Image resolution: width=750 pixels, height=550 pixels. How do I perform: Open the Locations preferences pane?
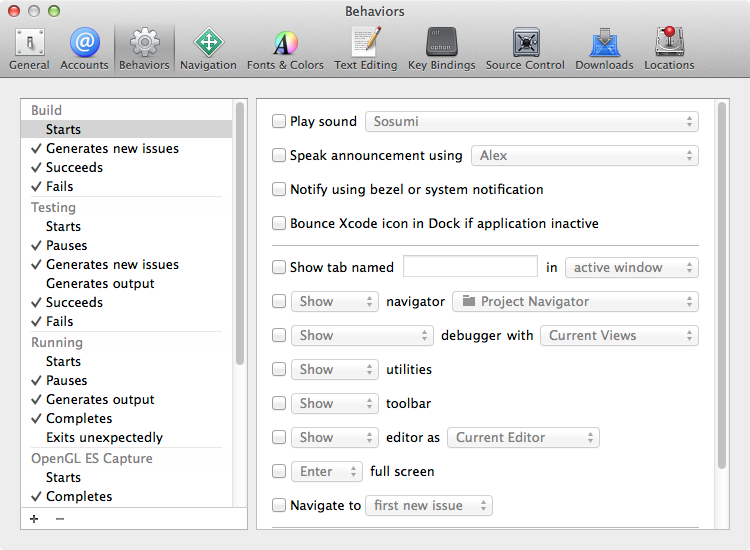[669, 48]
